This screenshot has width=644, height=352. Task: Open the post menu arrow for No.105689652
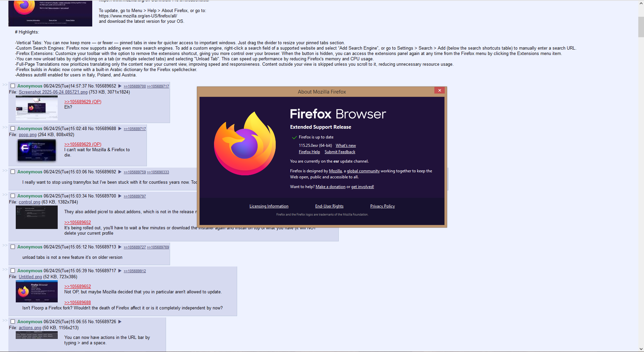click(x=120, y=86)
